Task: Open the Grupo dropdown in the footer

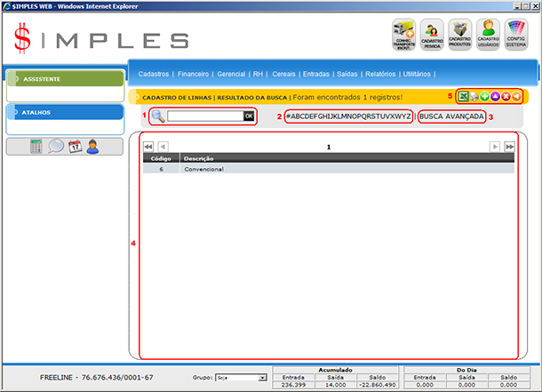Action: click(241, 378)
